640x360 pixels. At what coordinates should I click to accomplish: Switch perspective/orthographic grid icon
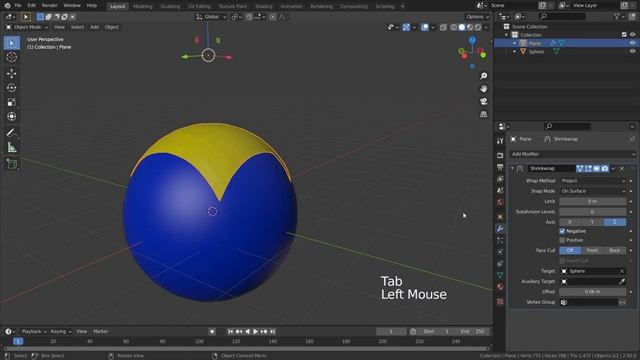click(484, 114)
